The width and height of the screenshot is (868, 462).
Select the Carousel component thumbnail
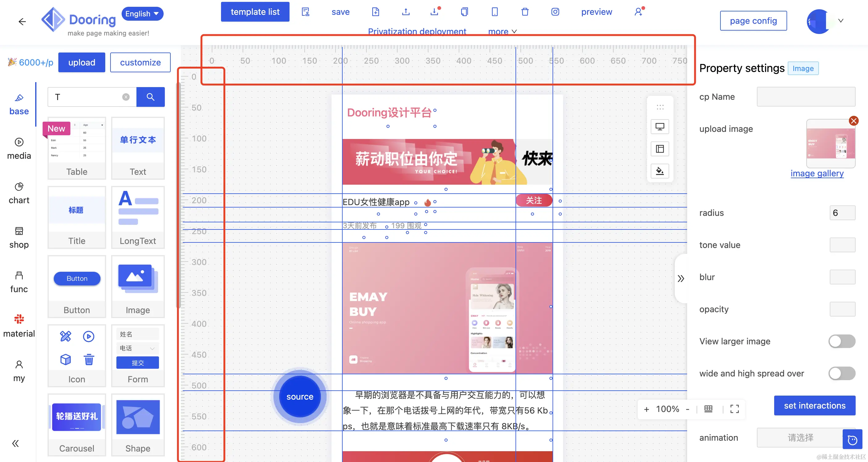click(77, 425)
